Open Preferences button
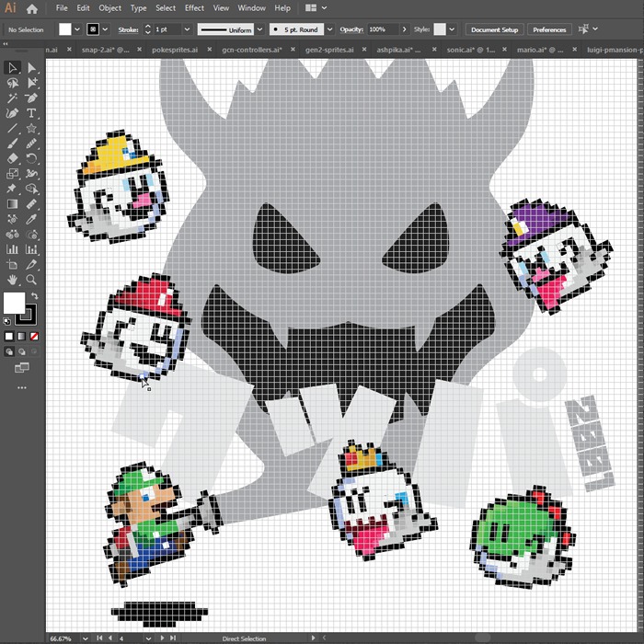The width and height of the screenshot is (644, 644). (x=549, y=29)
